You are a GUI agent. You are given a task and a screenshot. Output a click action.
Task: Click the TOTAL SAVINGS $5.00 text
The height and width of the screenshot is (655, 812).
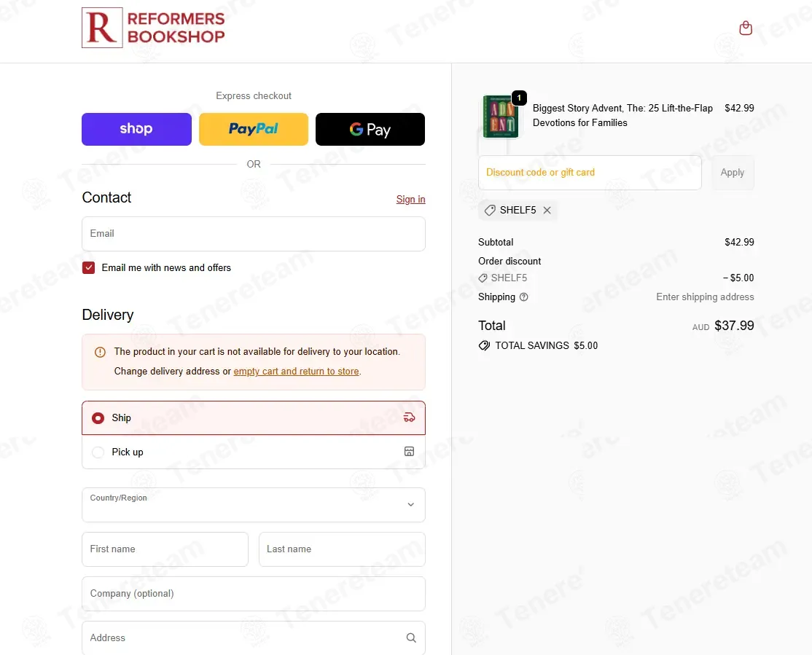(x=547, y=346)
